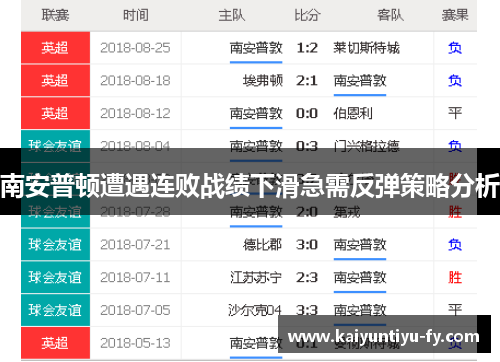500x362 pixels.
Task: Open home team 沙尔克04
Action: 255,310
